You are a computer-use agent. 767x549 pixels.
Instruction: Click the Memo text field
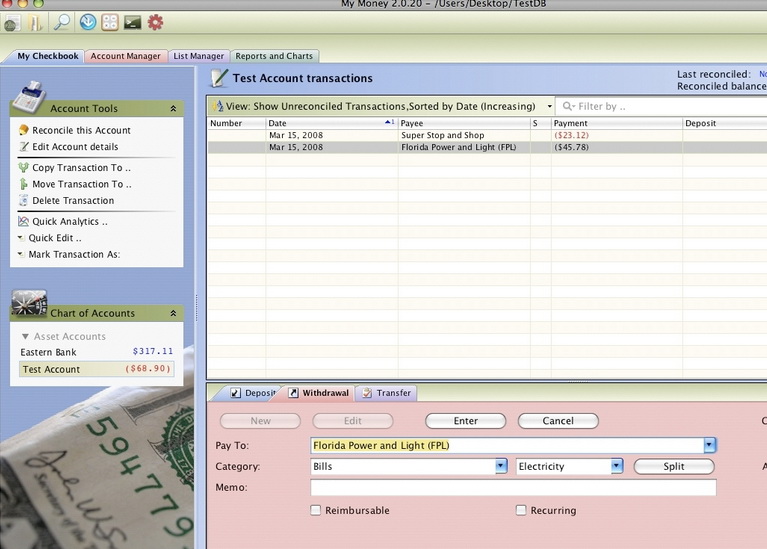click(x=513, y=488)
